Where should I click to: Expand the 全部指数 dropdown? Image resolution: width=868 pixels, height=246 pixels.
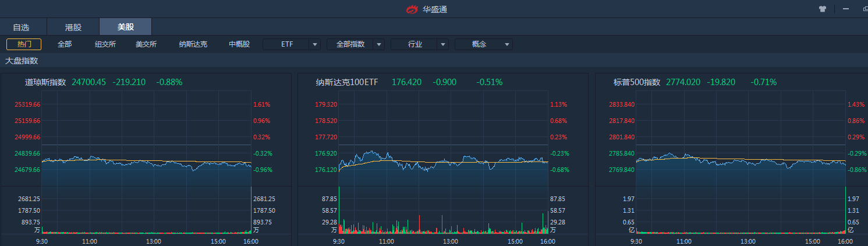(x=356, y=44)
